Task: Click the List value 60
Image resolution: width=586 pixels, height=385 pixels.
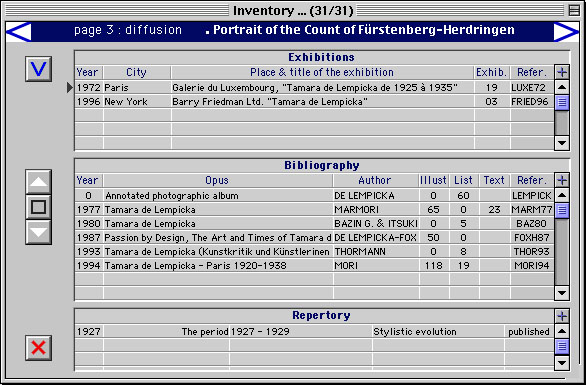Action: [463, 195]
